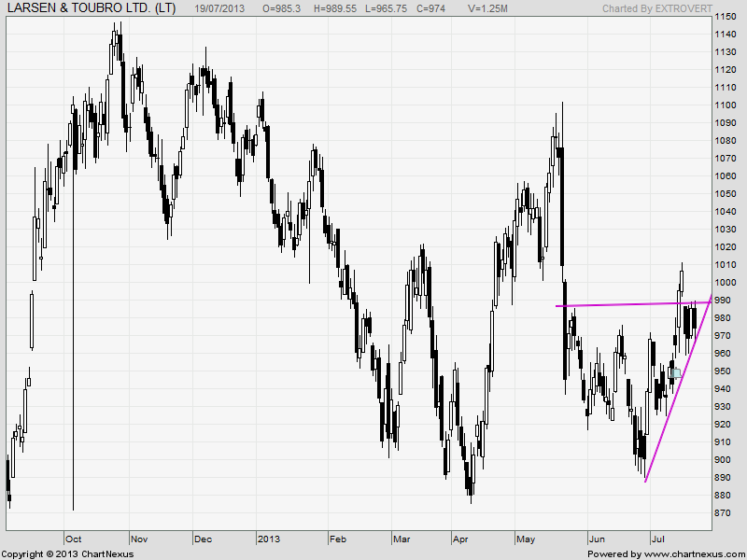The width and height of the screenshot is (747, 560).
Task: Click the Oct label on the time axis
Action: pos(74,539)
